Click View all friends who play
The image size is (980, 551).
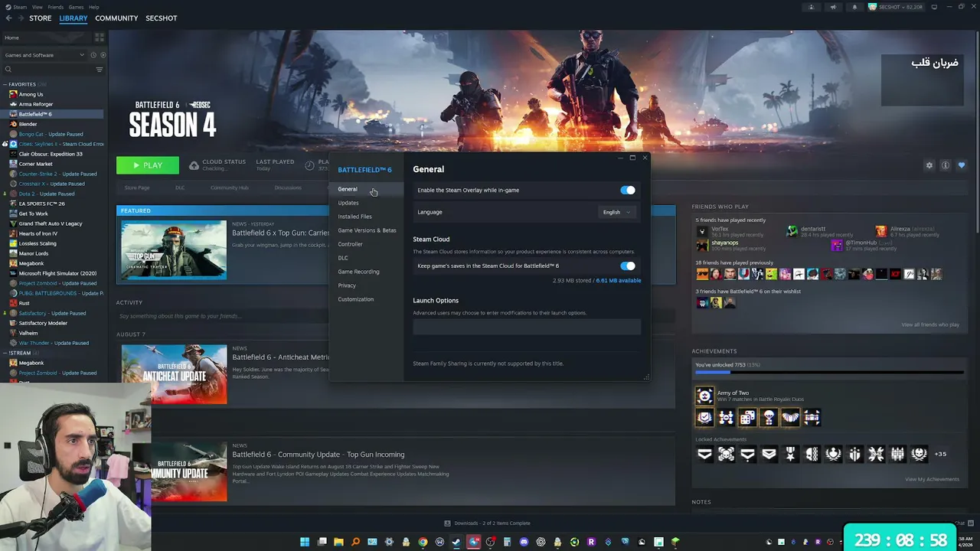pos(930,324)
